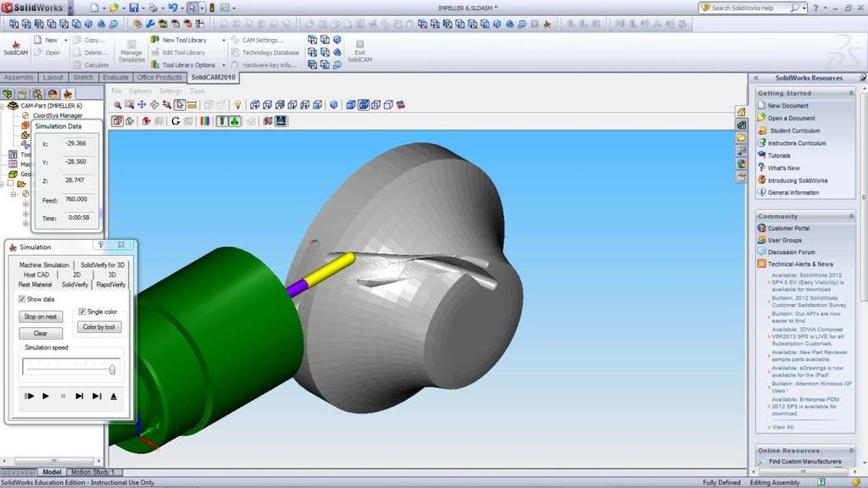Select the zoom magnifier tool in simulation toolbar

tap(117, 104)
